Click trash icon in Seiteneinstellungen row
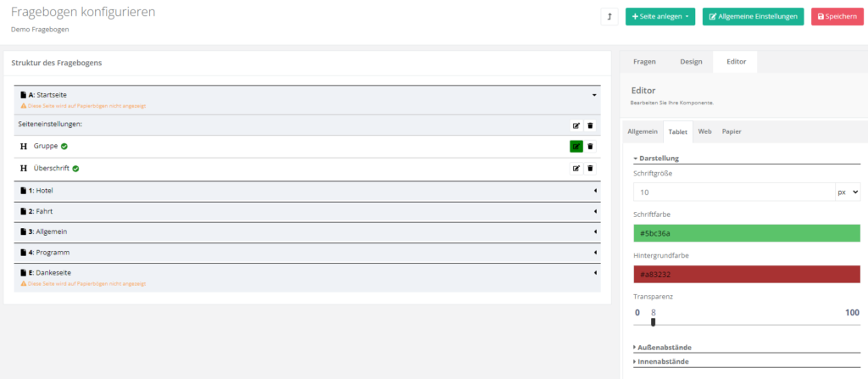The width and height of the screenshot is (868, 379). coord(591,125)
